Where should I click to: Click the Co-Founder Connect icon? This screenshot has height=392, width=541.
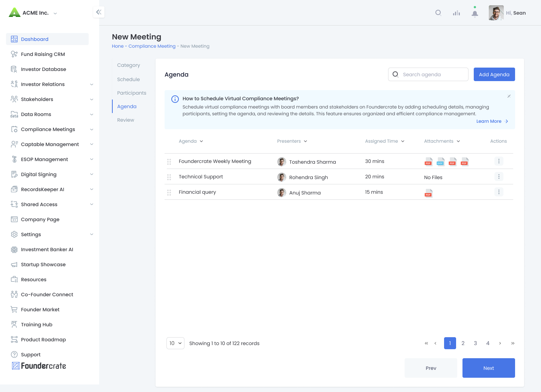coord(14,294)
